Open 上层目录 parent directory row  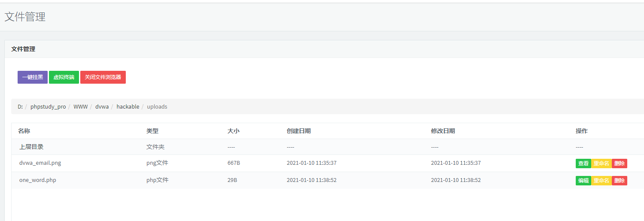(31, 147)
